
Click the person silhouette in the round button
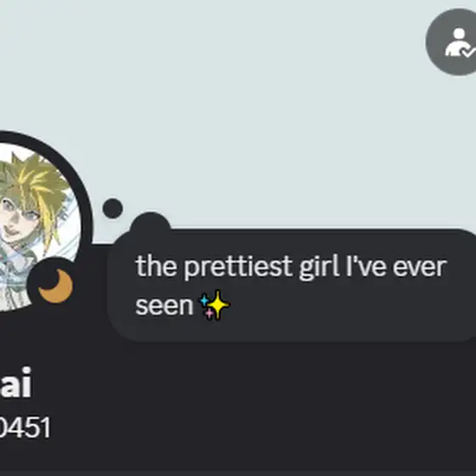click(456, 42)
